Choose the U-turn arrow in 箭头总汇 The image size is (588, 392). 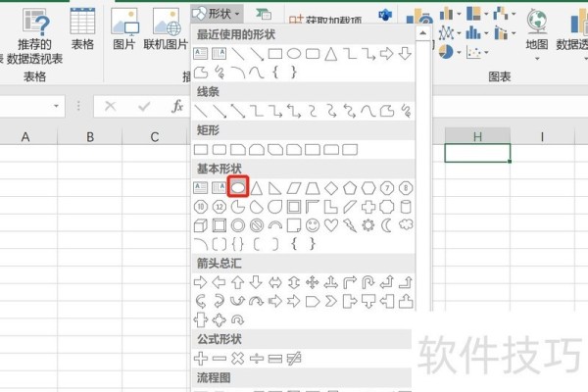(368, 282)
